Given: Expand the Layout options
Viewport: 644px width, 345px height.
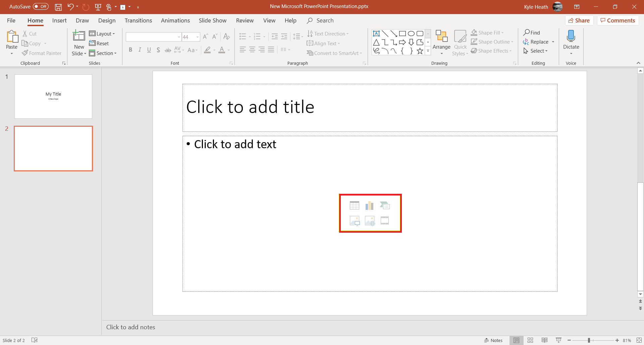Looking at the screenshot, I should tap(103, 33).
